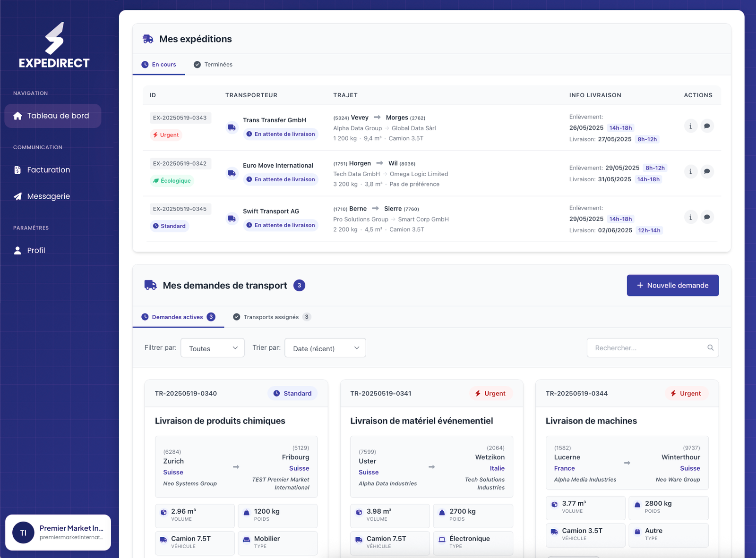Click the count badge beside Mes demandes de transport
This screenshot has width=756, height=558.
(x=299, y=286)
